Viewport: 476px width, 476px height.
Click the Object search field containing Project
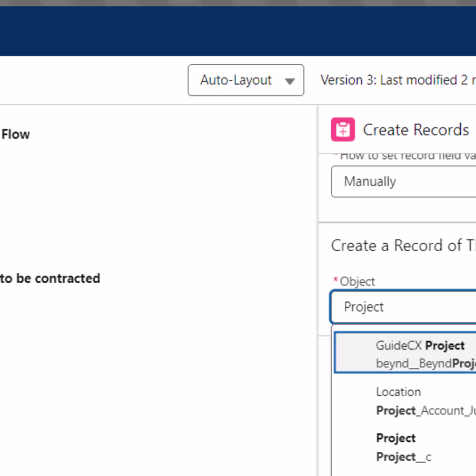[405, 307]
